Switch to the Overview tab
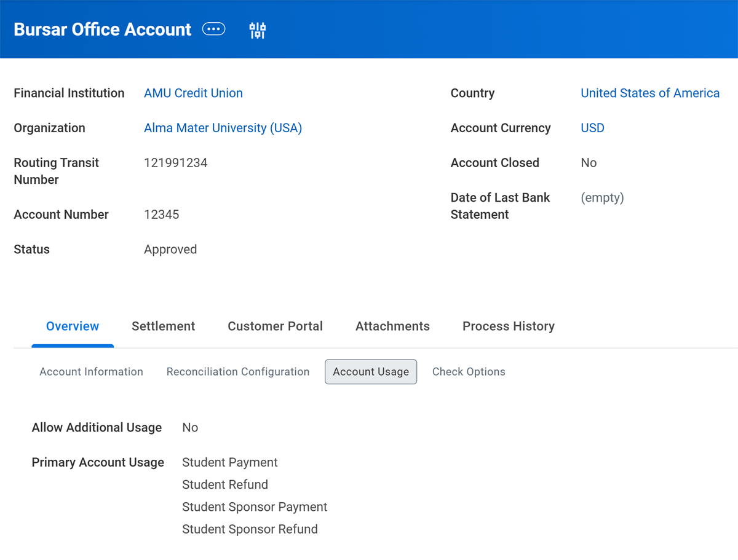 coord(73,326)
